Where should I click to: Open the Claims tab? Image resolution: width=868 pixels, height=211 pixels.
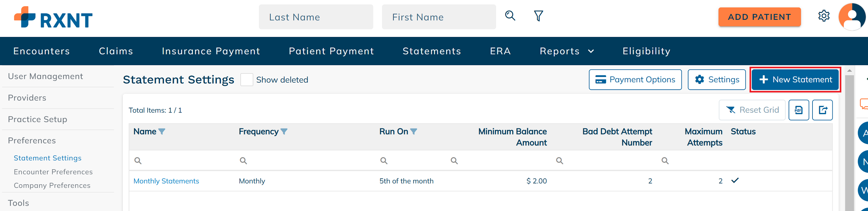pyautogui.click(x=116, y=51)
